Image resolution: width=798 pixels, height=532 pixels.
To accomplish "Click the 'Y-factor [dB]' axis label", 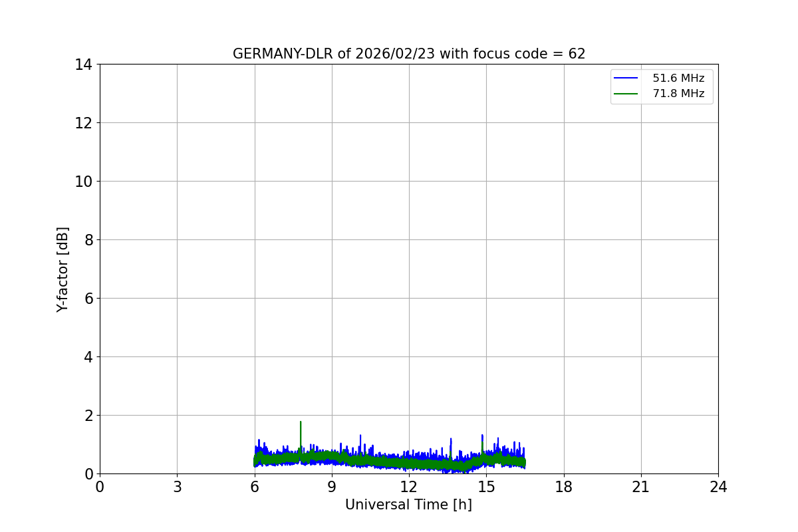I will tap(63, 269).
